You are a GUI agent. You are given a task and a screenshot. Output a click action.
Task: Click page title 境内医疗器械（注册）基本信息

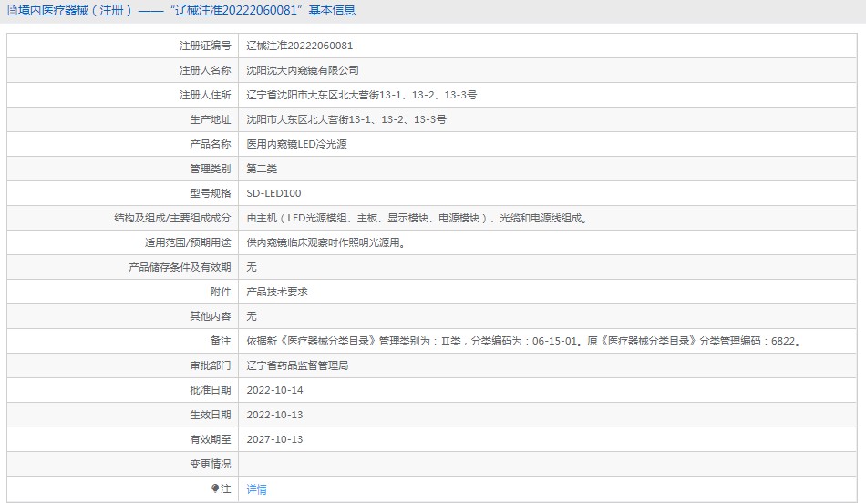pos(186,11)
